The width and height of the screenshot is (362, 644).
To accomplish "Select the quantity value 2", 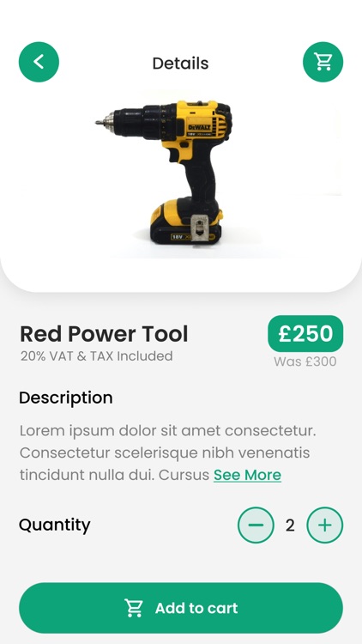I will (x=290, y=526).
